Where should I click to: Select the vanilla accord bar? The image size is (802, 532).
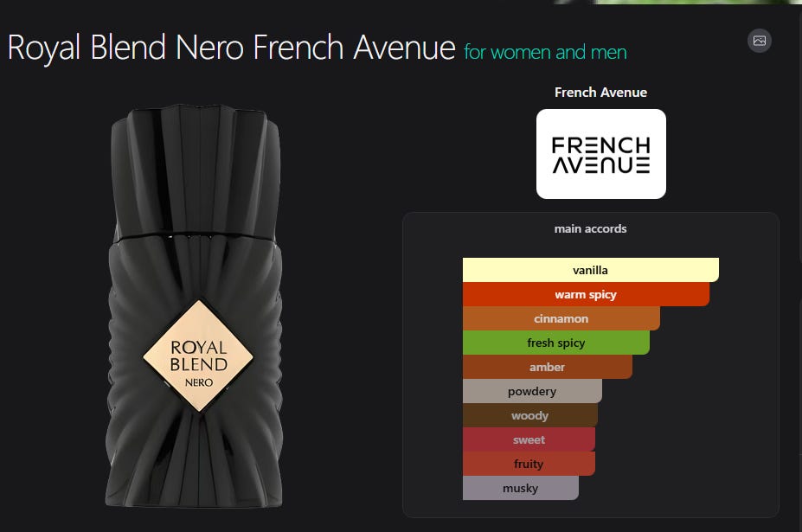(591, 270)
